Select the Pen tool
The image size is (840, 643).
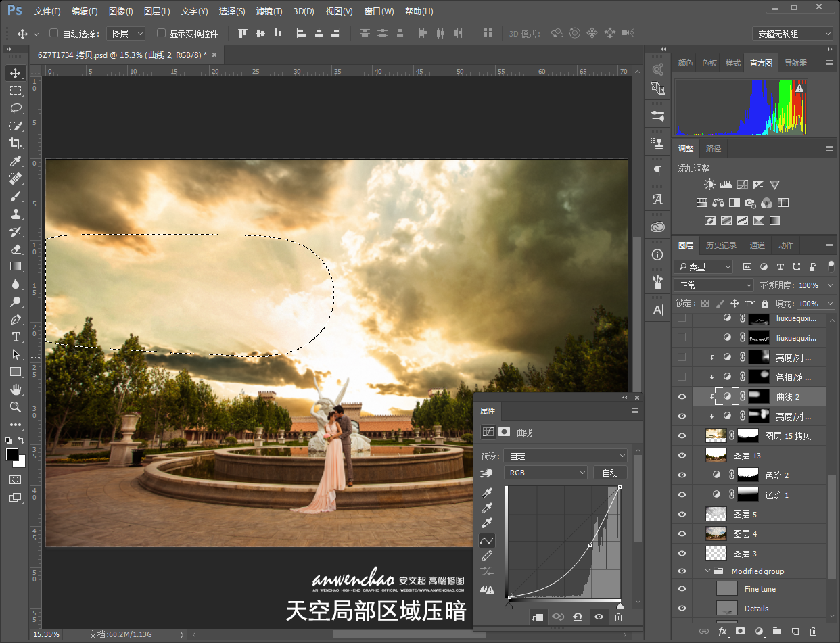tap(16, 319)
